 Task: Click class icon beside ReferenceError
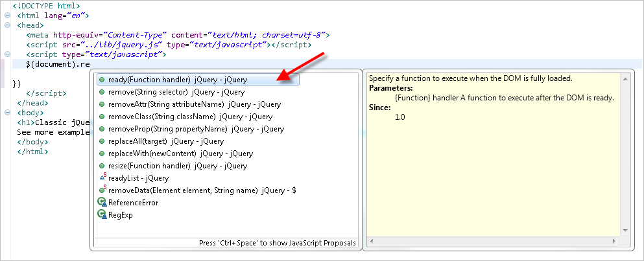point(102,202)
